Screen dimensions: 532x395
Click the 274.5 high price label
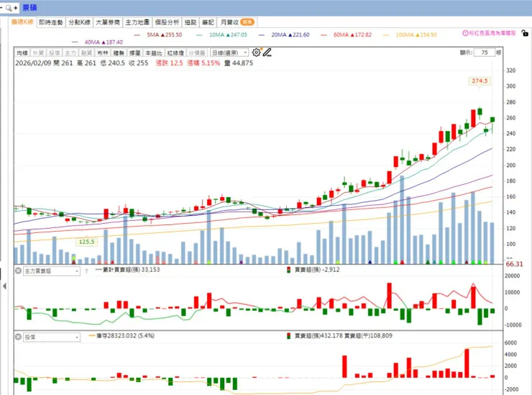pyautogui.click(x=480, y=81)
